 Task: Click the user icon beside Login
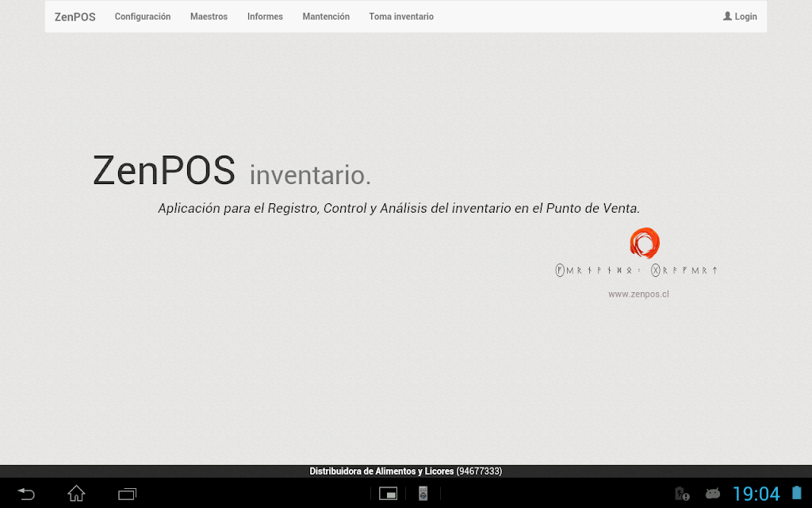point(728,16)
